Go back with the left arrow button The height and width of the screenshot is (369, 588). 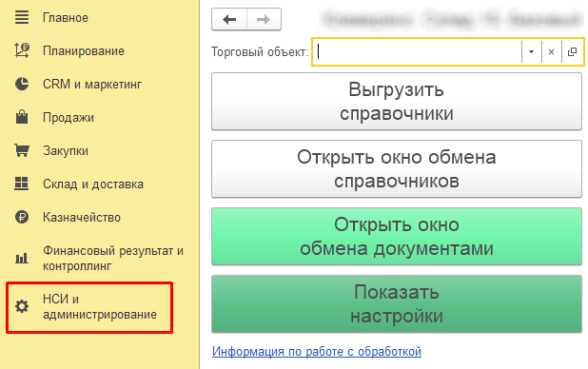pos(229,19)
